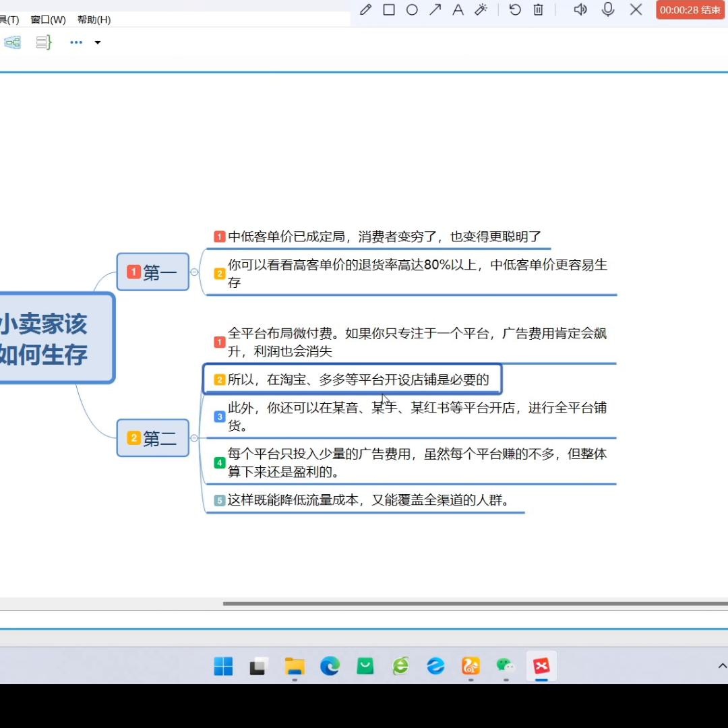728x728 pixels.
Task: Select the 第二 topic node
Action: point(153,438)
